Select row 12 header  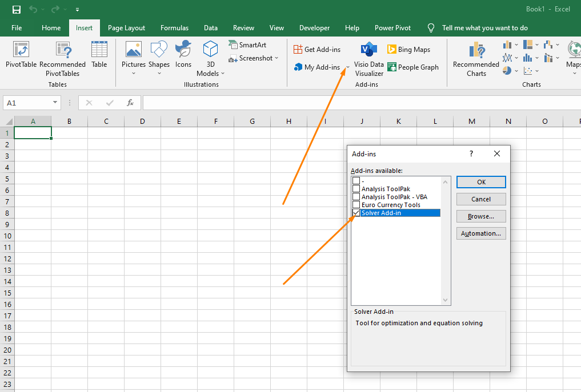point(7,258)
